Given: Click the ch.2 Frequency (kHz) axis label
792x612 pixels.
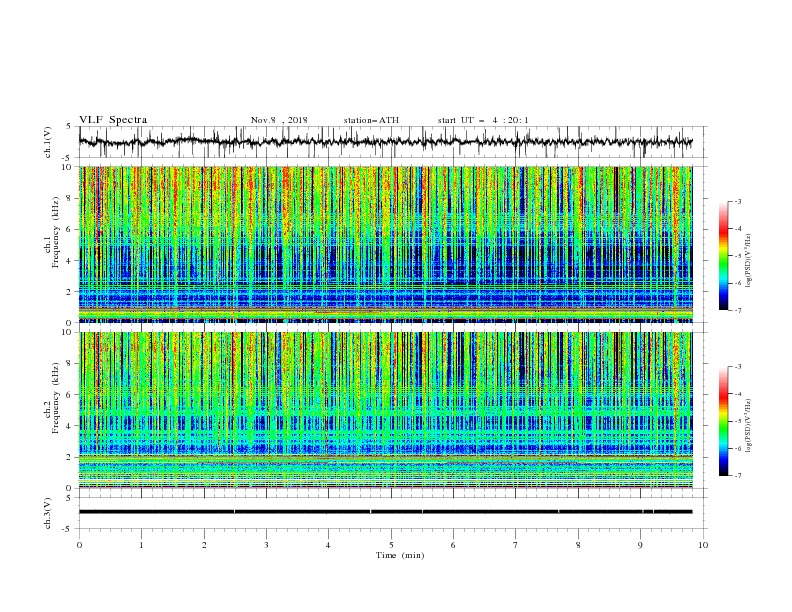Looking at the screenshot, I should point(52,397).
